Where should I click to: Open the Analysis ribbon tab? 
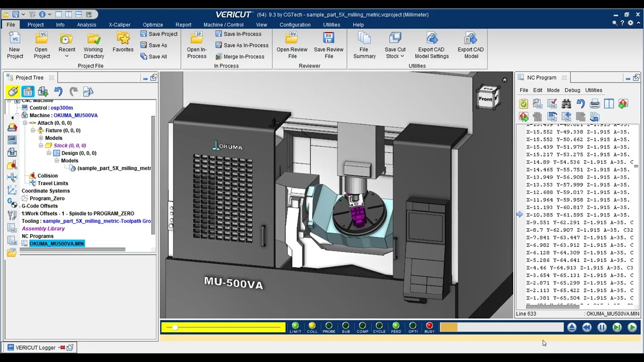coord(87,25)
